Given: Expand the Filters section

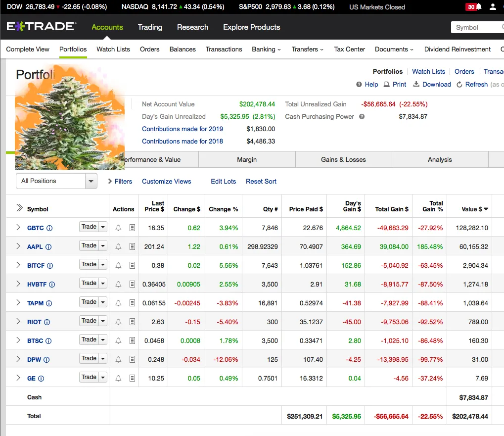Looking at the screenshot, I should (x=120, y=181).
